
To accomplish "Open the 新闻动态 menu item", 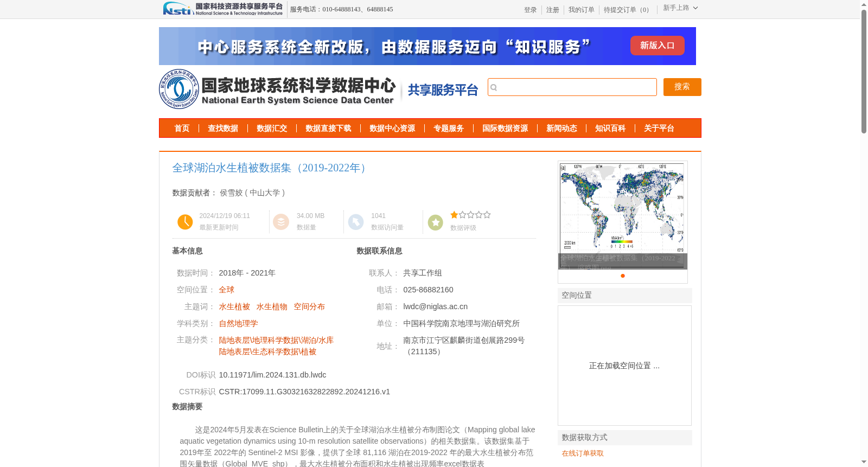I will tap(561, 129).
